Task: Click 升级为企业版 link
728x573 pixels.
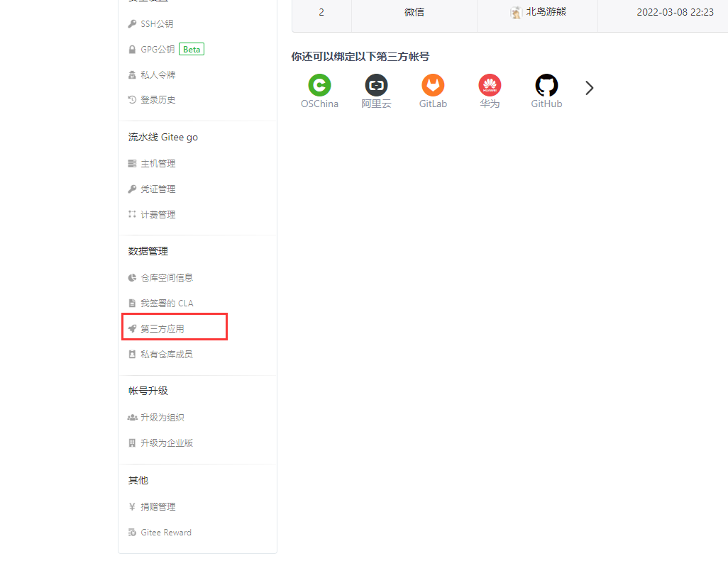Action: 166,443
